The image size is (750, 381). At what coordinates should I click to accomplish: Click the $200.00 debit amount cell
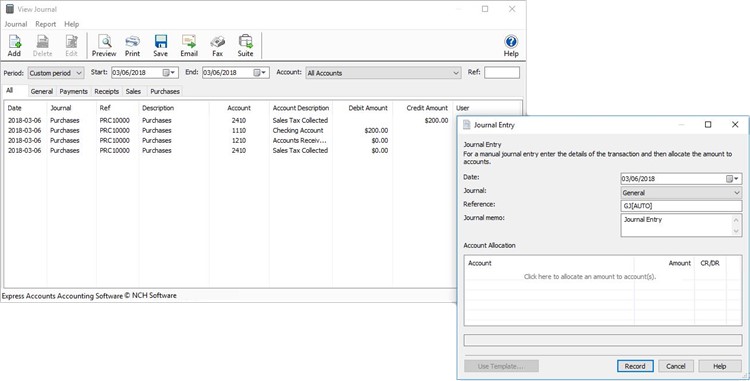[x=376, y=131]
